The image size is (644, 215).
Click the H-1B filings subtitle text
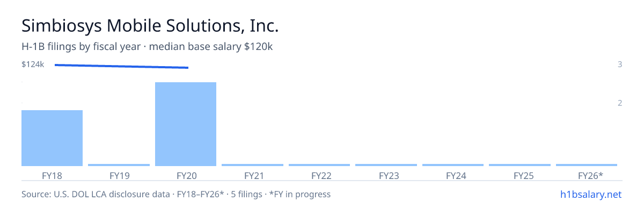148,47
